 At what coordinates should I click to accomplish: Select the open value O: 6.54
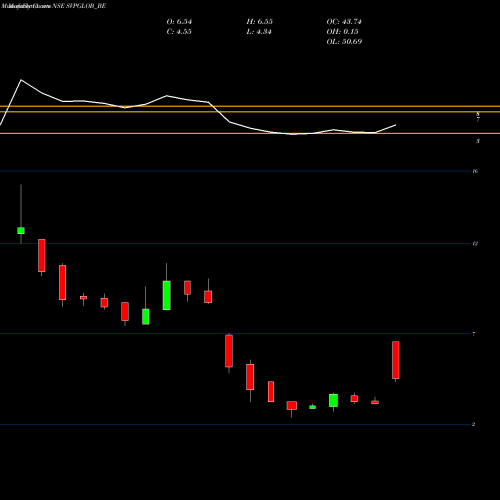(x=179, y=22)
